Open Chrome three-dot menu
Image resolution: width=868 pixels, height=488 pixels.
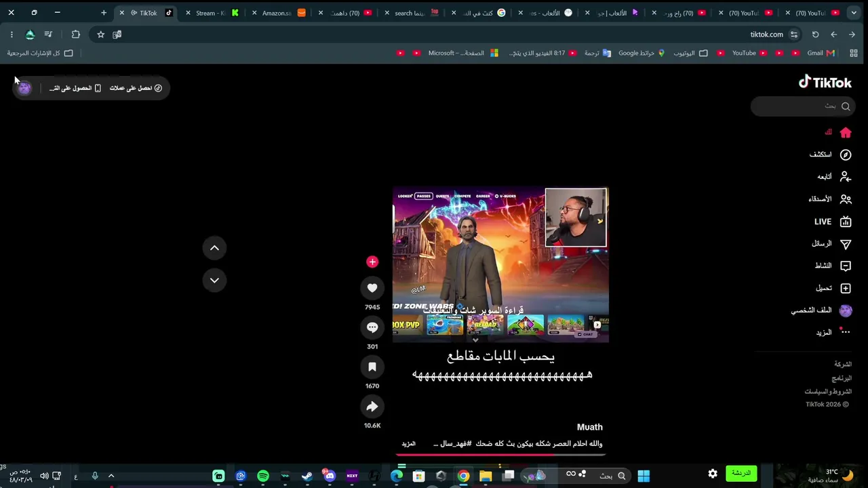click(12, 35)
